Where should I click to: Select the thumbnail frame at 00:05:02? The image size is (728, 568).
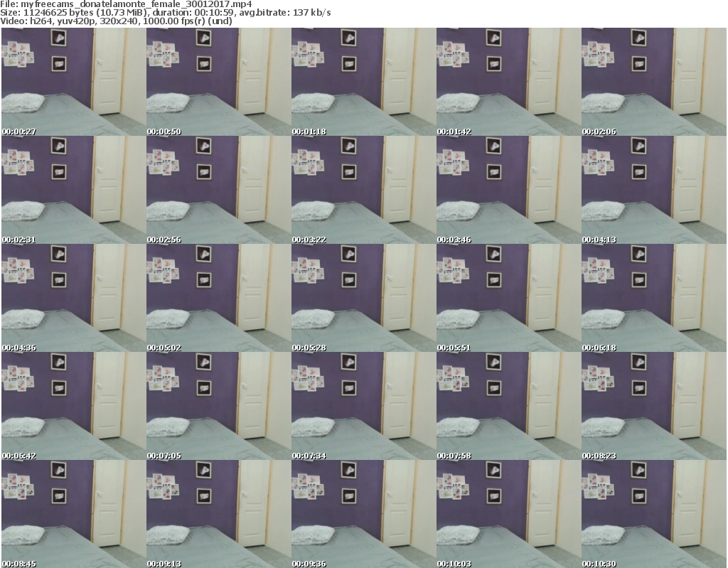pos(219,298)
